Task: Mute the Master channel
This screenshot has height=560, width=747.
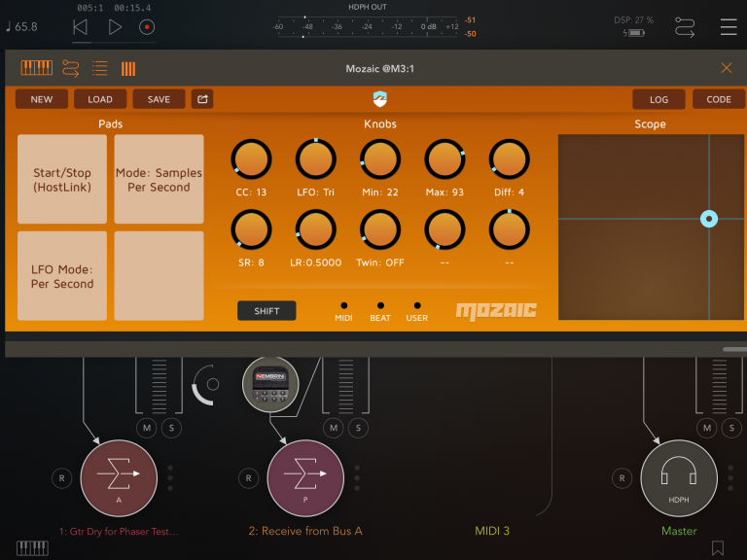Action: 707,428
